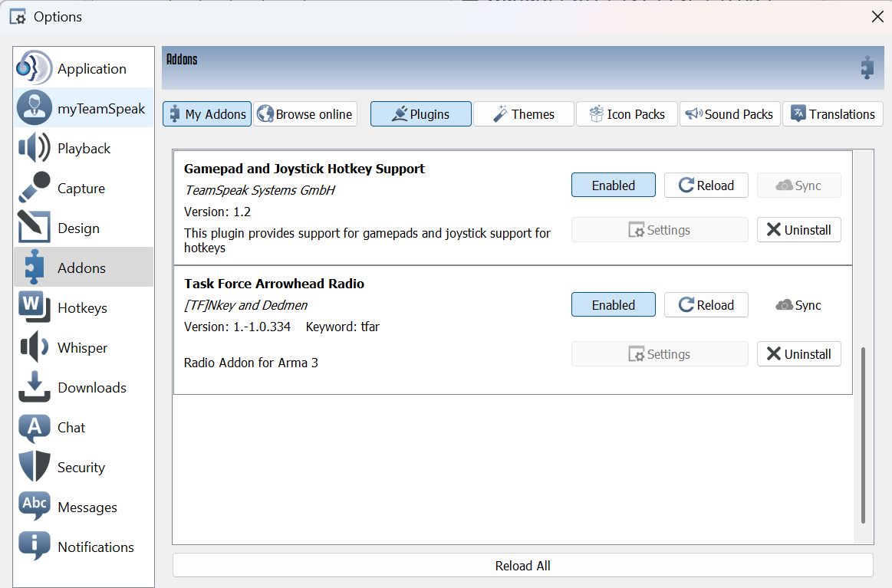Open Downloads arrow icon
The width and height of the screenshot is (892, 588).
[x=35, y=386]
